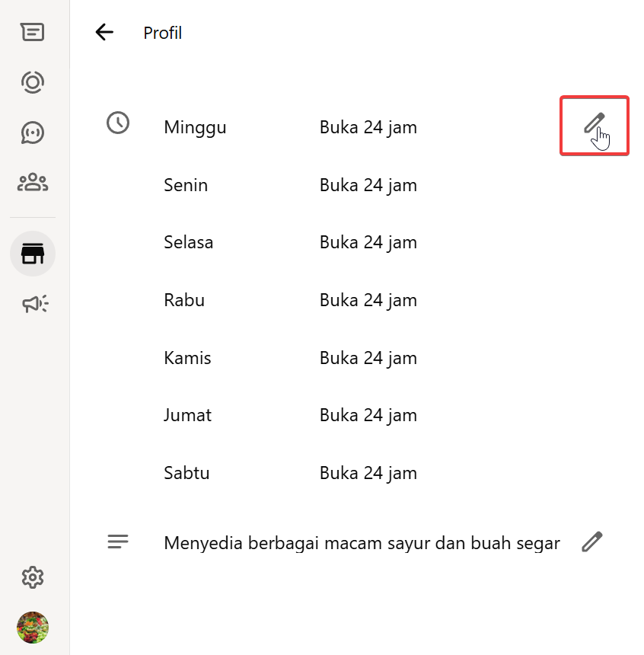Click the Sabtu 'Buka 24 jam' text

[x=368, y=473]
